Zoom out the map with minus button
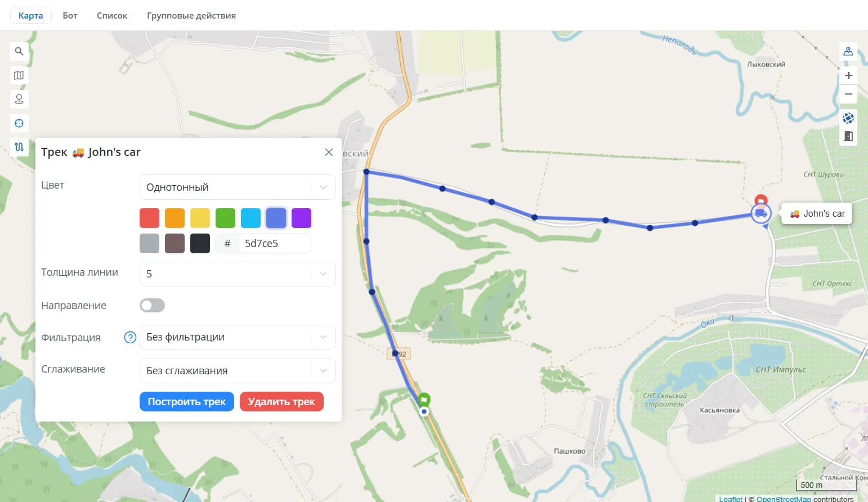 848,94
